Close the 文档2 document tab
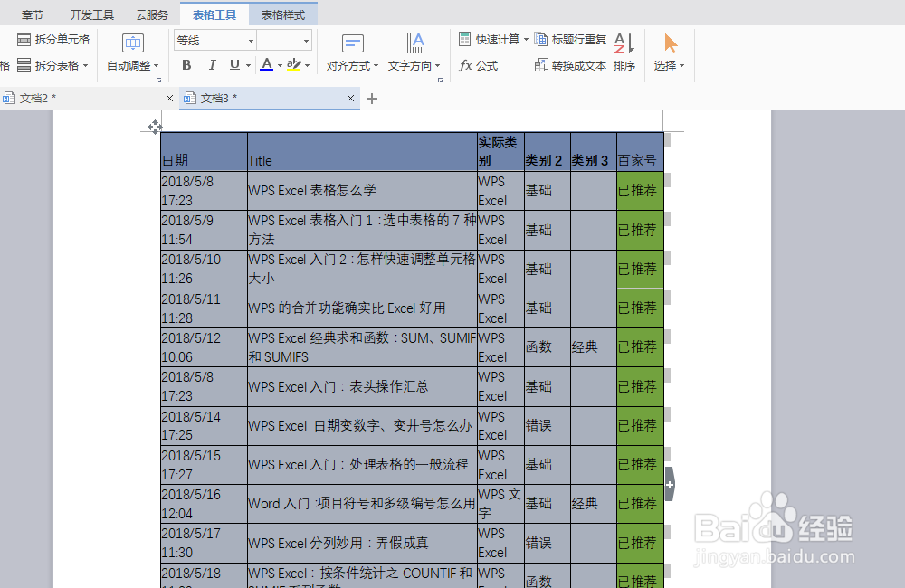This screenshot has height=588, width=905. click(x=169, y=98)
